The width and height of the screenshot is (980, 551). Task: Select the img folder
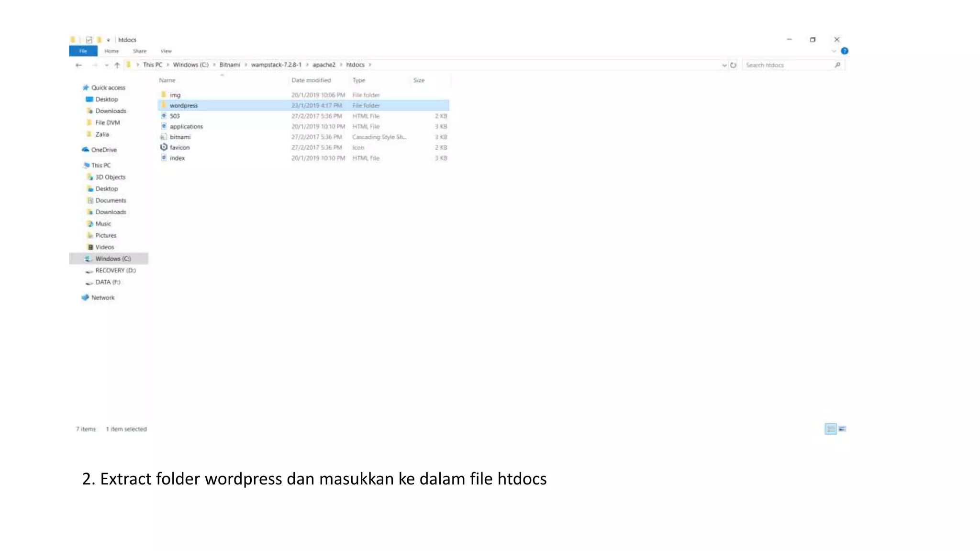303,95
